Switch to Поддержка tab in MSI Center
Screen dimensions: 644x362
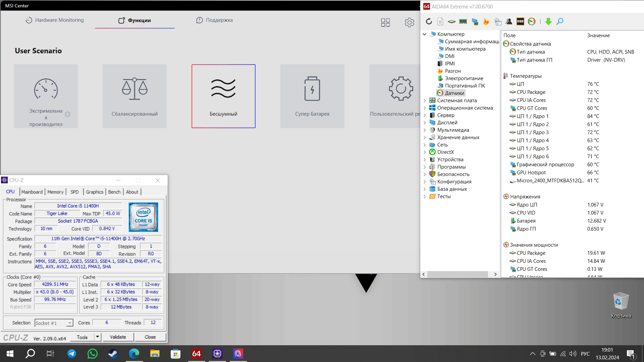[215, 20]
